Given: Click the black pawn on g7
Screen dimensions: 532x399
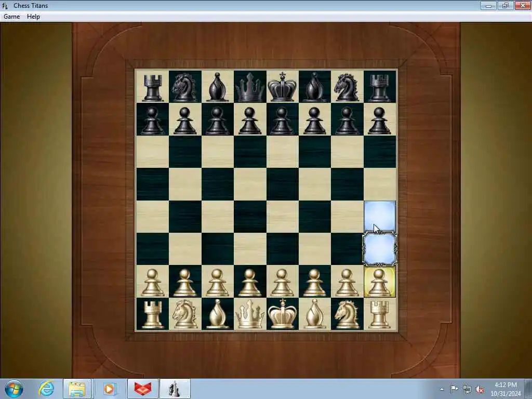Looking at the screenshot, I should pyautogui.click(x=347, y=120).
